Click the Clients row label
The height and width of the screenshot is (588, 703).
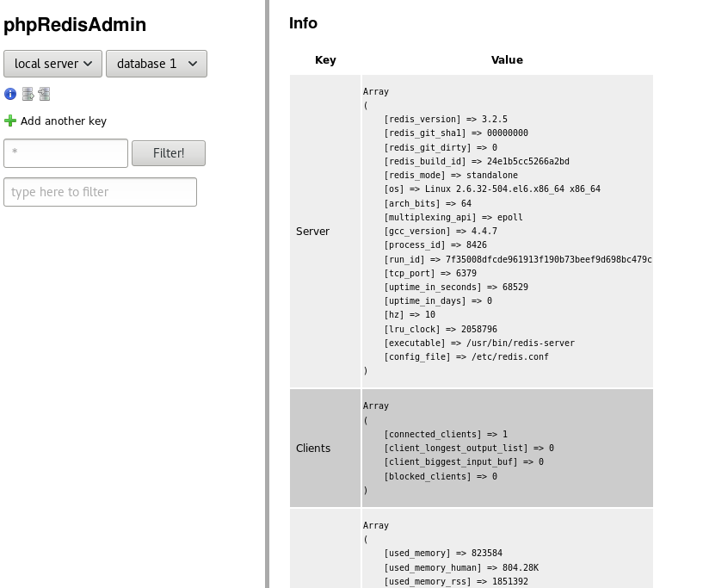(313, 448)
